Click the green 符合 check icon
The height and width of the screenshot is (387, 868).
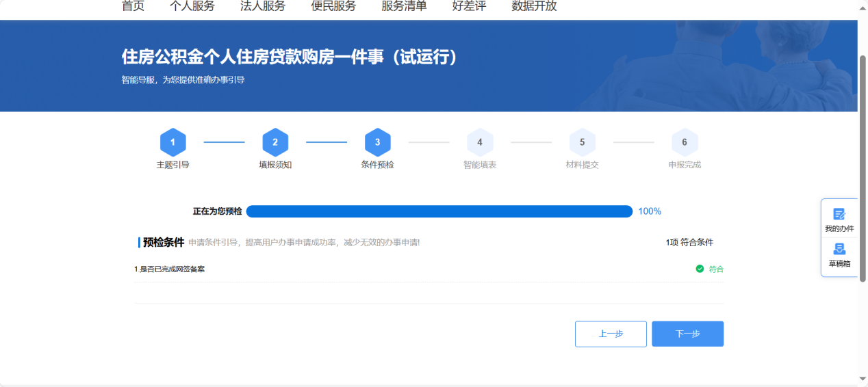[x=700, y=269]
